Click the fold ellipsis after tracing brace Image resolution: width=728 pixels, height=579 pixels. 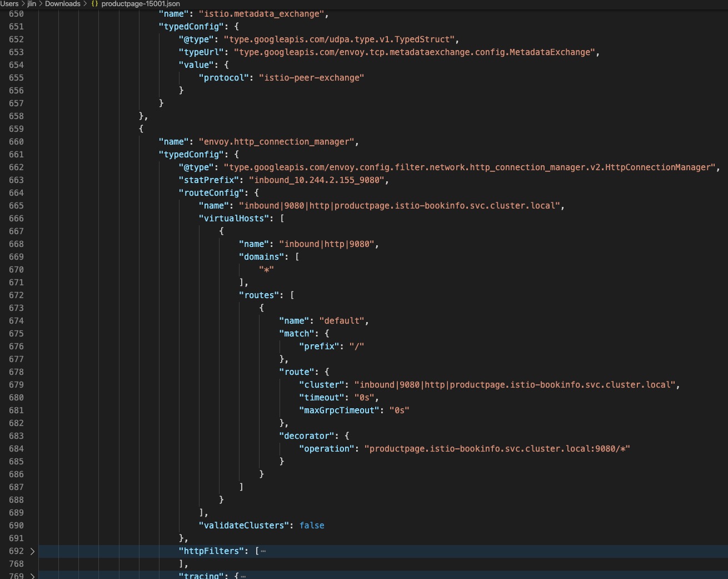point(243,576)
